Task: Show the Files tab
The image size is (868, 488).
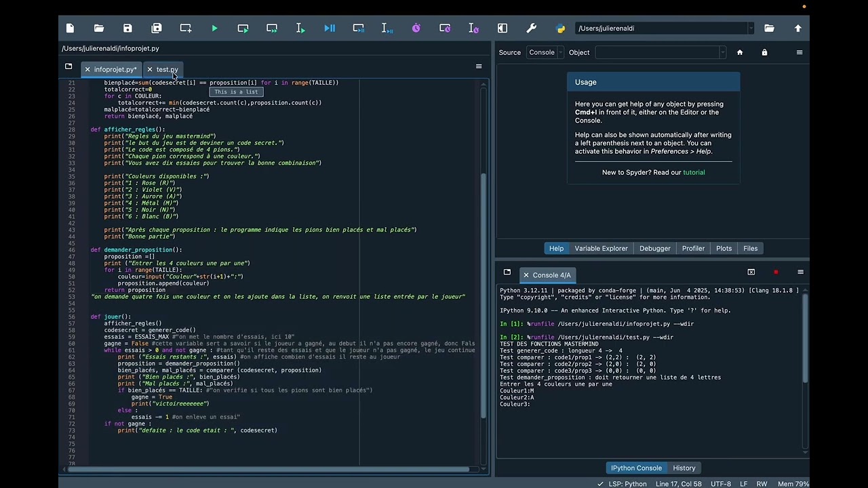Action: pyautogui.click(x=751, y=248)
